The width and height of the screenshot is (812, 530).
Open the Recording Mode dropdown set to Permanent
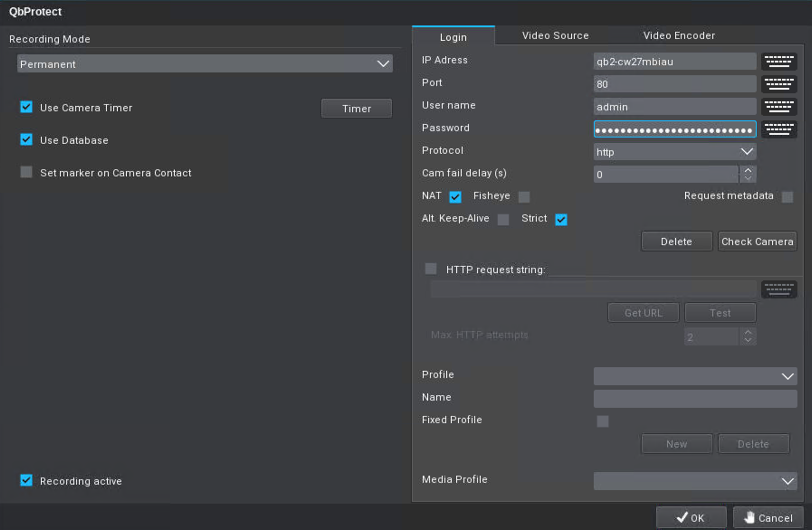pyautogui.click(x=205, y=64)
